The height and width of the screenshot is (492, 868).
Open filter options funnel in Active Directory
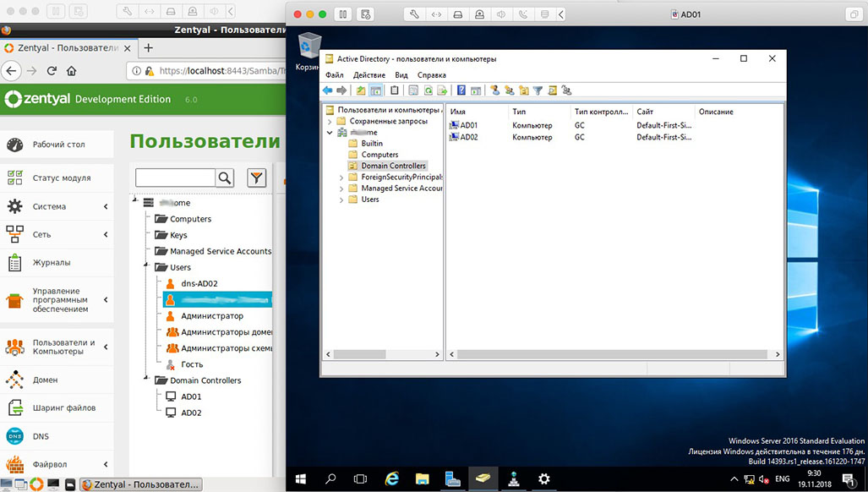point(538,90)
